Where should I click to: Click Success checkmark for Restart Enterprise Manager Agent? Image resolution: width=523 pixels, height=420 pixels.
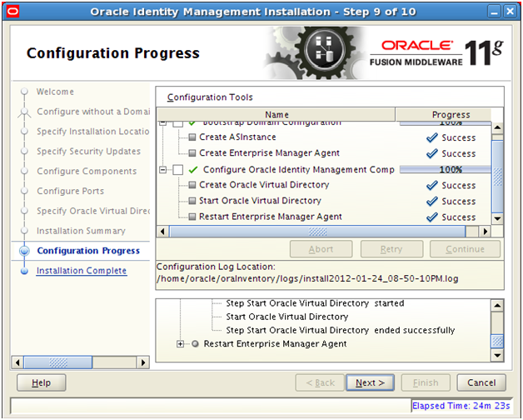[432, 217]
